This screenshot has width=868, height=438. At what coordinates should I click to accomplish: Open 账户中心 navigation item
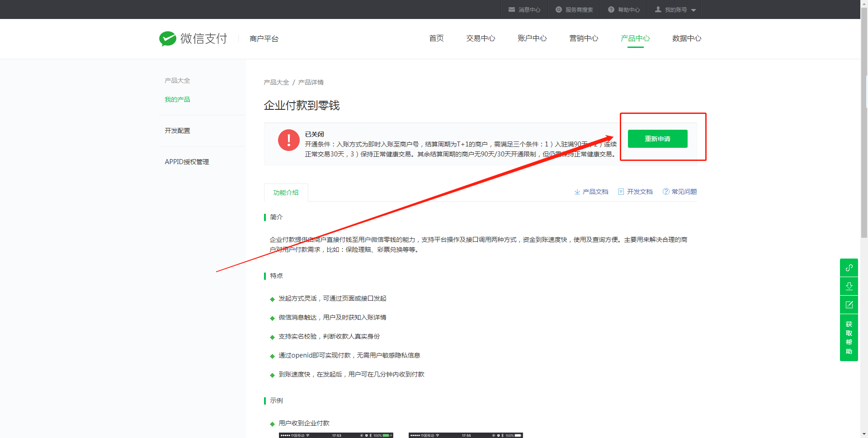pos(532,38)
